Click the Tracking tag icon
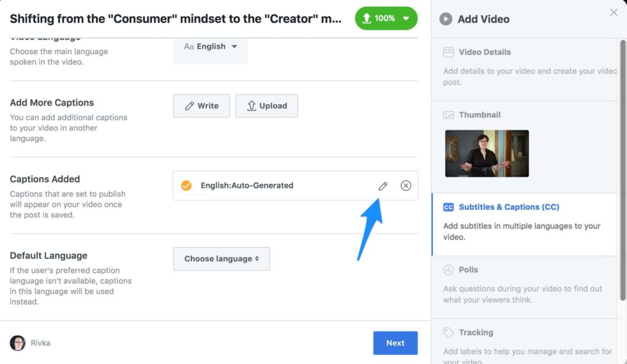The width and height of the screenshot is (627, 364). pyautogui.click(x=448, y=333)
